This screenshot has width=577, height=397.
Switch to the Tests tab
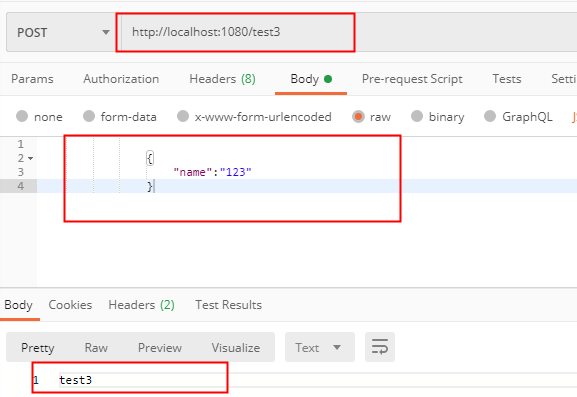(507, 79)
